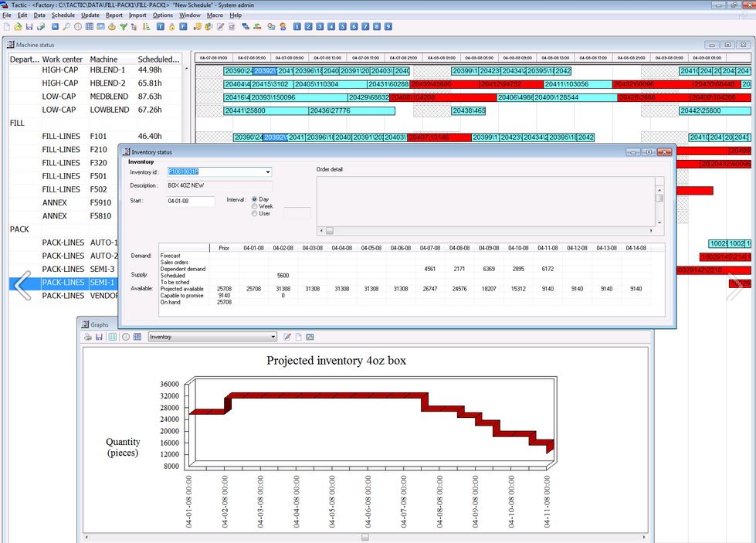Open workspace 5 from the numbered toolbar buttons
Image resolution: width=756 pixels, height=543 pixels.
[x=342, y=27]
